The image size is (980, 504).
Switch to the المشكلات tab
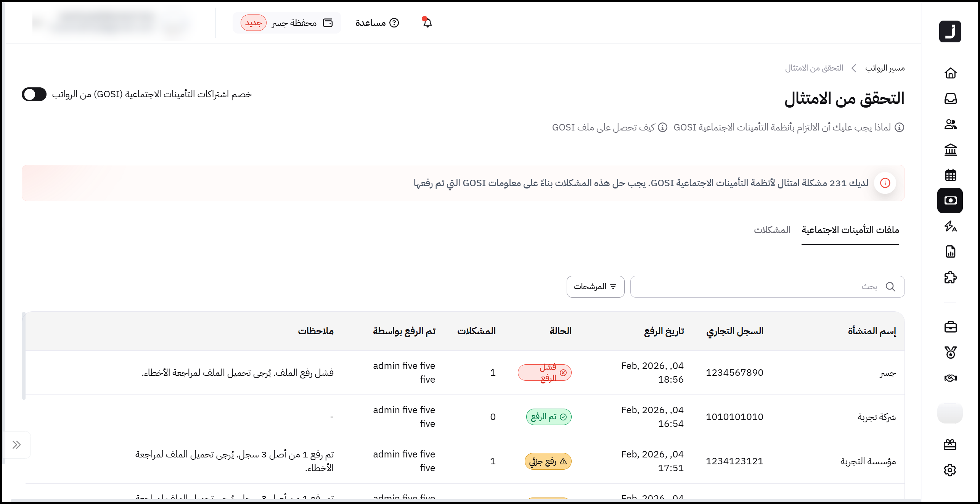click(x=772, y=230)
